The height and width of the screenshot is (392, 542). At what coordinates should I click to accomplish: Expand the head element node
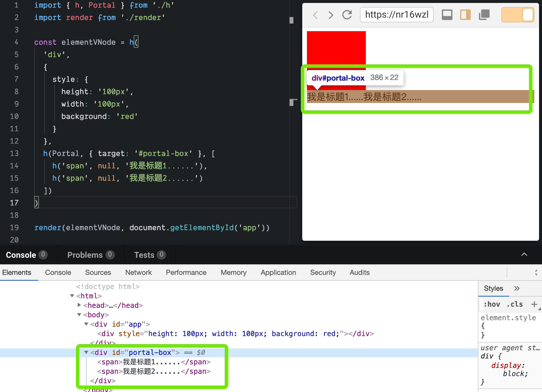coord(79,305)
